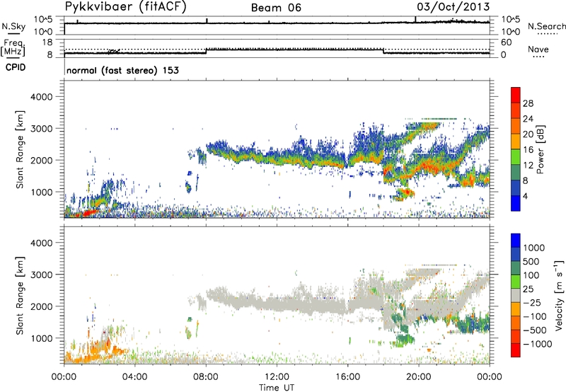Click the frequency step-up at 08:00
The height and width of the screenshot is (392, 566).
[206, 51]
